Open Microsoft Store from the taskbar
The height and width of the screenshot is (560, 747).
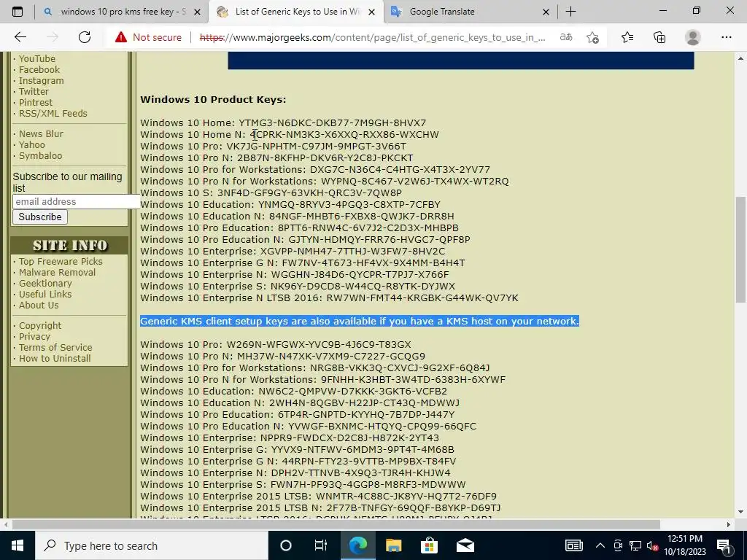tap(429, 545)
